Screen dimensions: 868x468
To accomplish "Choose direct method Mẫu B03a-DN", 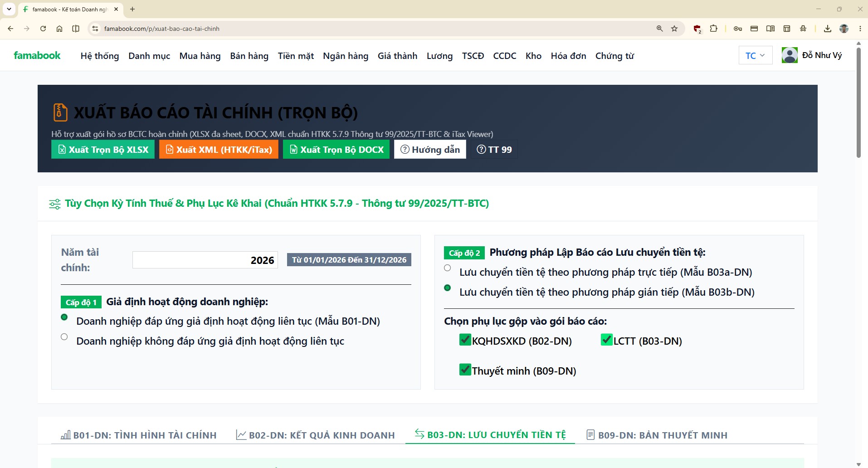I will [x=448, y=268].
